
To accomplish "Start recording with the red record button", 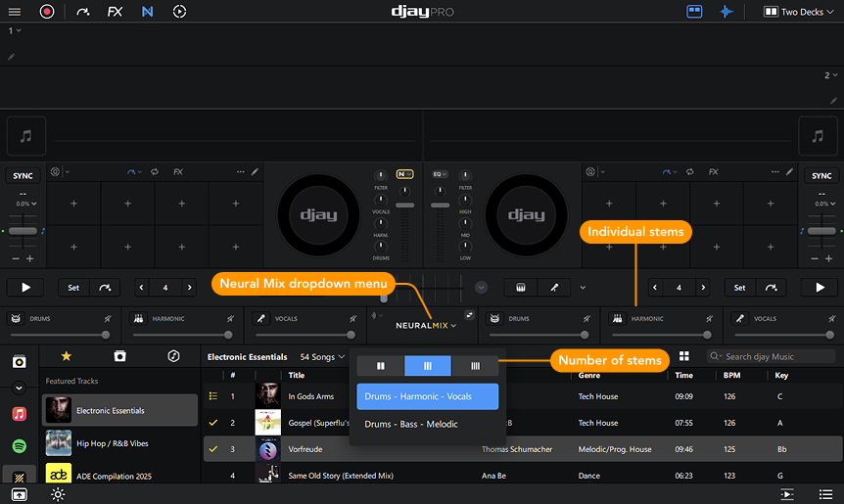I will 47,12.
